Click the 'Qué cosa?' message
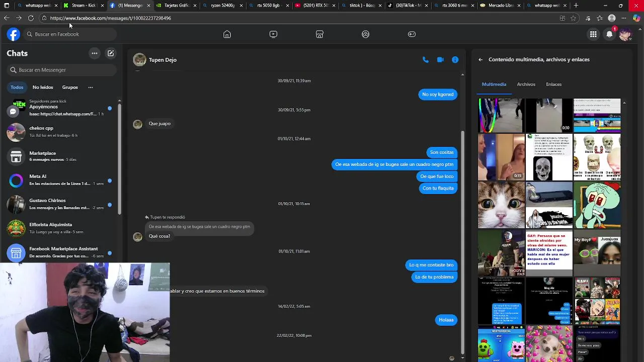This screenshot has height=362, width=644. (x=159, y=236)
